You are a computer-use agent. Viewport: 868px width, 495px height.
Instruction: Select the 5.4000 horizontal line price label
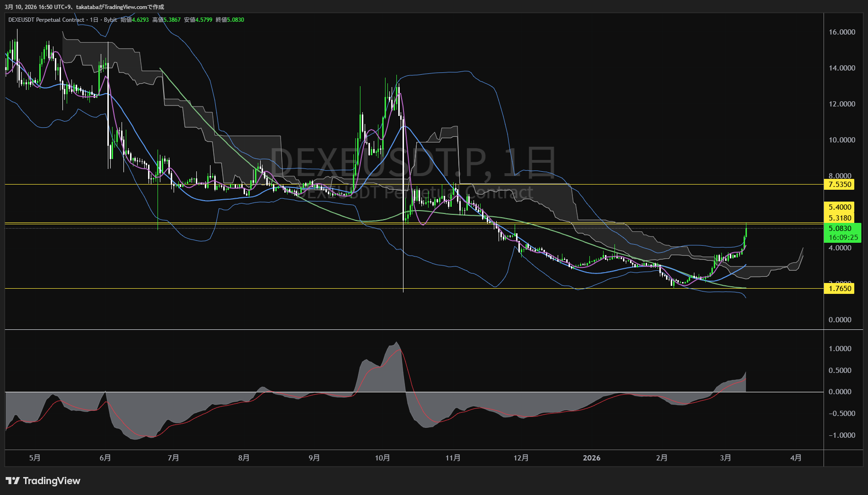(840, 207)
